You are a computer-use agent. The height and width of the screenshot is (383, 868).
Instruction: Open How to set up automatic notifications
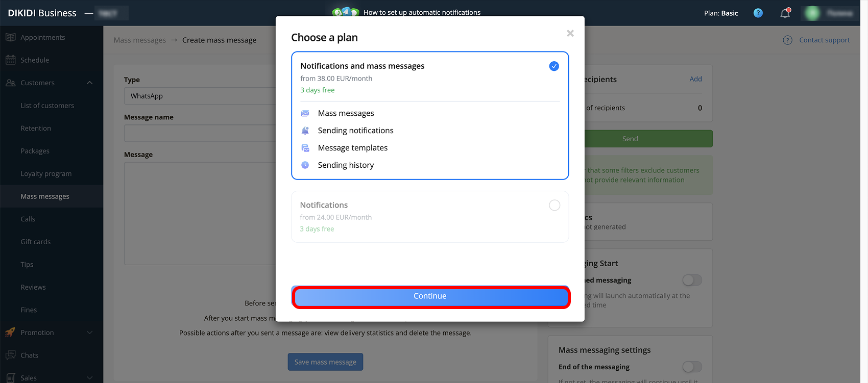422,13
